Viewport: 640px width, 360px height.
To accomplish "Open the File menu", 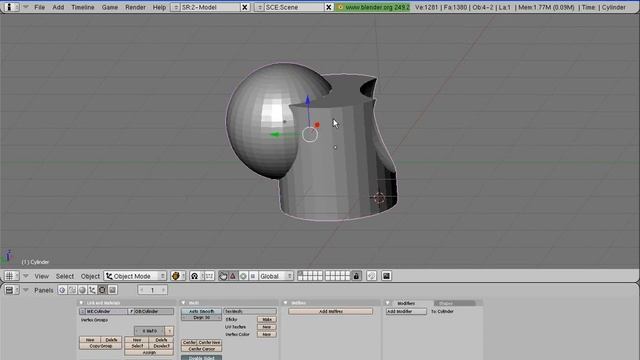I will pyautogui.click(x=40, y=7).
